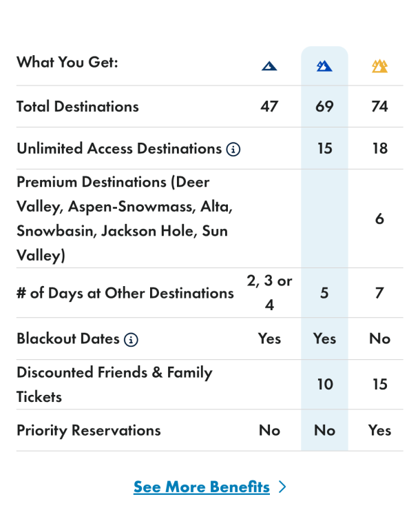Click the Premium Destinations description text
Image resolution: width=420 pixels, height=517 pixels.
pos(124,219)
